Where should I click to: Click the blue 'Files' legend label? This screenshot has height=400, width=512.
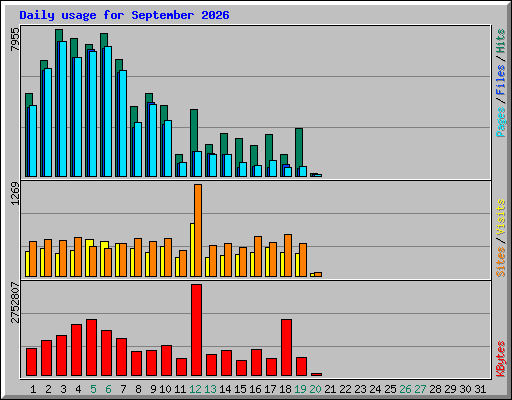[500, 80]
